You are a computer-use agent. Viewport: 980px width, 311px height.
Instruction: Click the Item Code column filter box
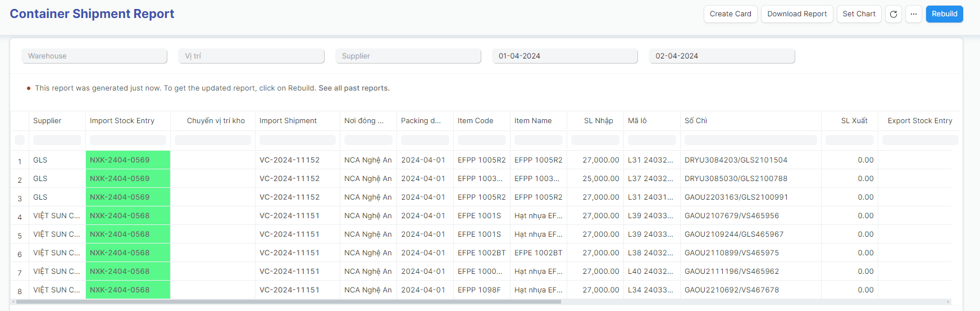click(x=481, y=140)
